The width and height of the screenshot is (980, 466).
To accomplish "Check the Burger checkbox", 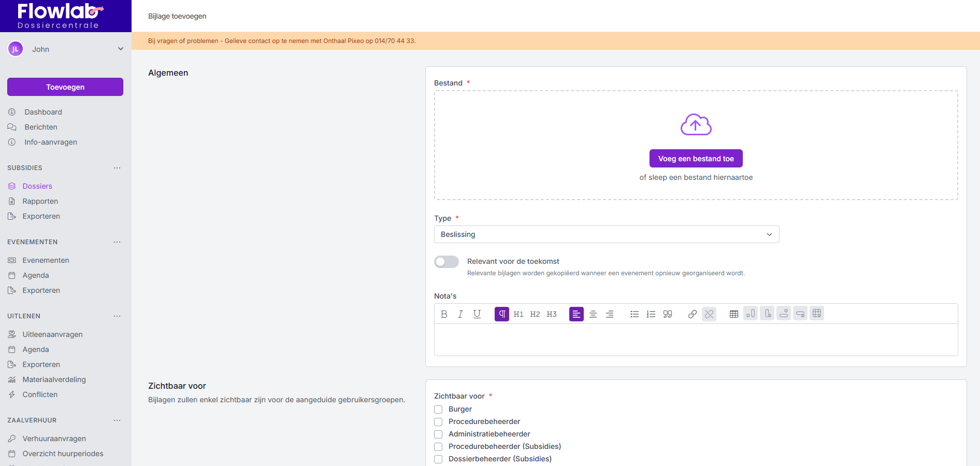I will [438, 409].
